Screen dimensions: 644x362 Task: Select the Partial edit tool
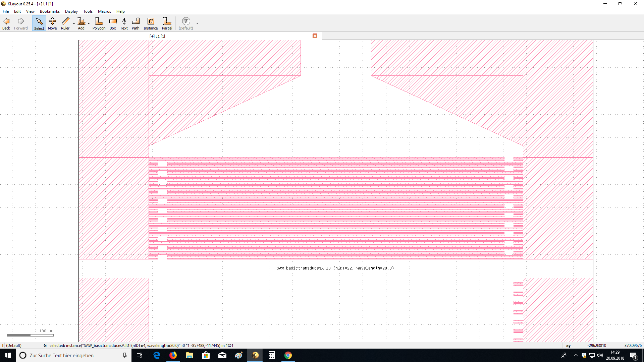click(167, 23)
